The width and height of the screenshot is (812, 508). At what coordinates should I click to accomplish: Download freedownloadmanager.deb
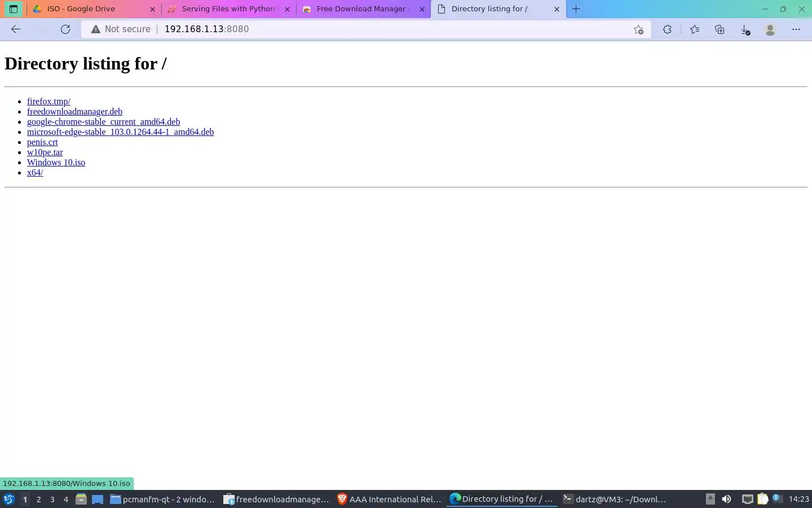74,112
